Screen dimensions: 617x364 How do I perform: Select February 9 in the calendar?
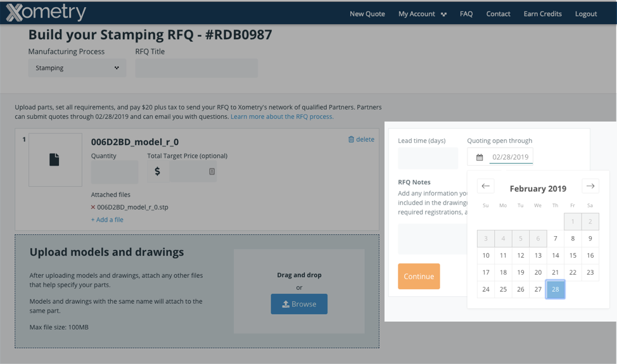[x=590, y=239]
